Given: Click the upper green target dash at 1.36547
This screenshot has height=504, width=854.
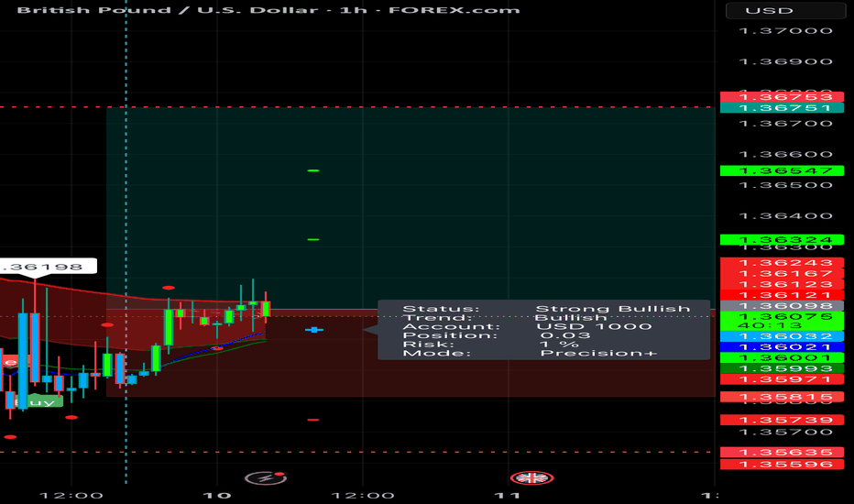Looking at the screenshot, I should pos(313,170).
